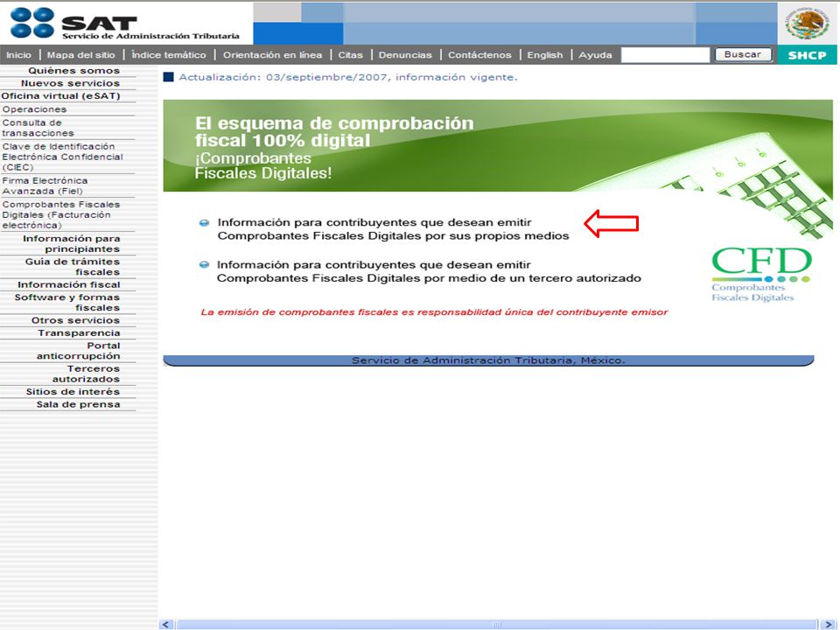Screen dimensions: 840x630
Task: Open Firma Electrónica Avanzada (Fiel)
Action: [45, 185]
